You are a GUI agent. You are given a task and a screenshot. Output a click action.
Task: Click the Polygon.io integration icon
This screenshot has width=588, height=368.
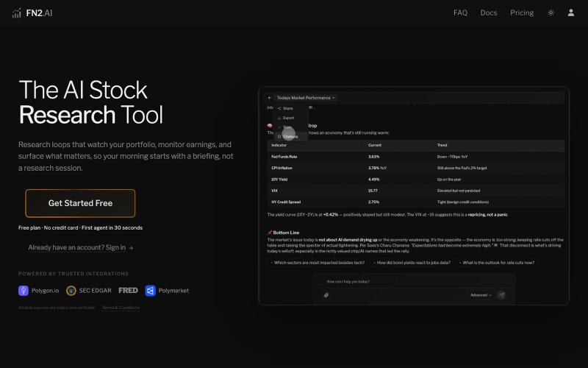[24, 291]
